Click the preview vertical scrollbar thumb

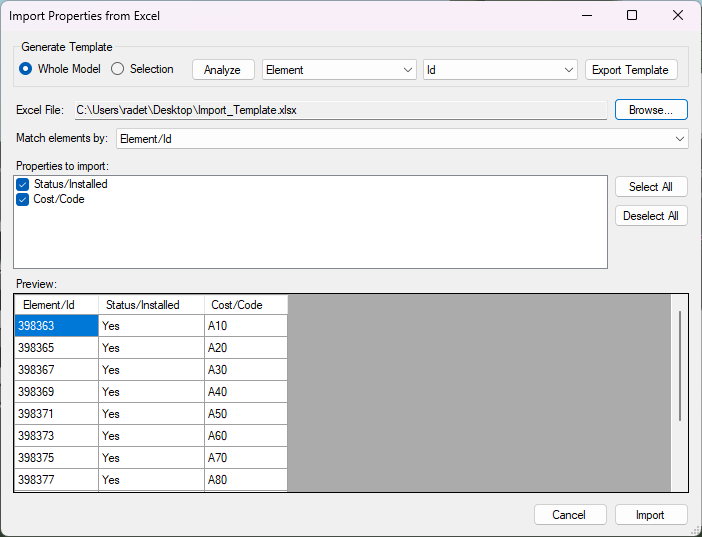point(680,366)
